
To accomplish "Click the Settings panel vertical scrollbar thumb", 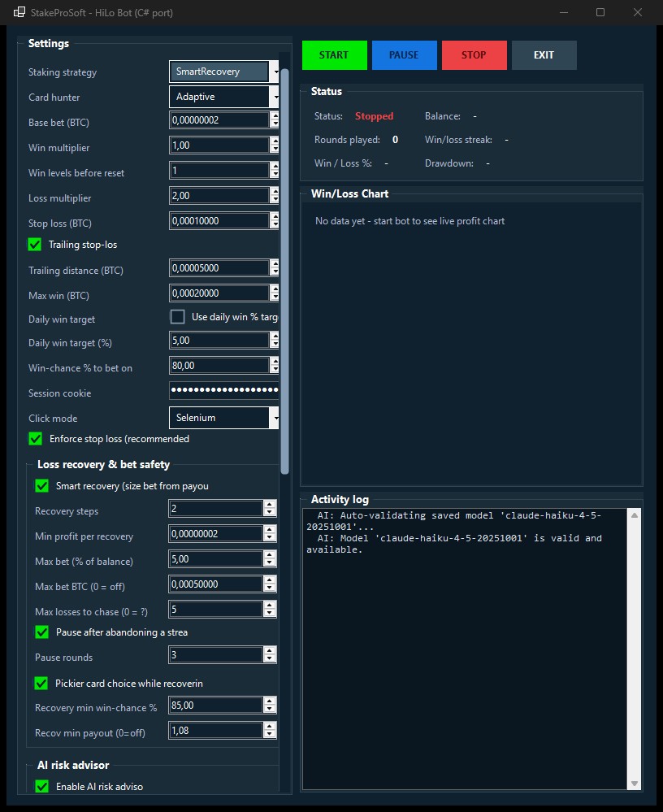I will [284, 271].
